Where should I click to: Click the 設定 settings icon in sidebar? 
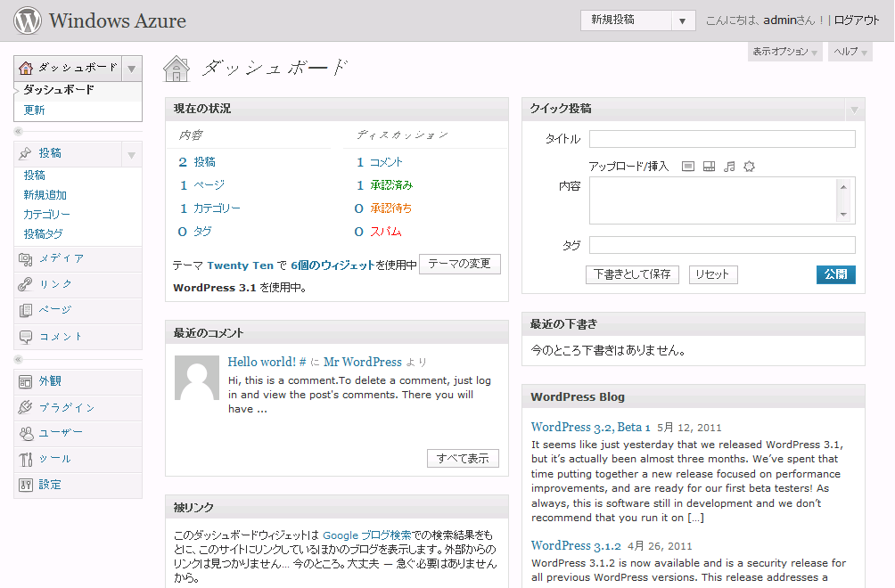click(25, 486)
